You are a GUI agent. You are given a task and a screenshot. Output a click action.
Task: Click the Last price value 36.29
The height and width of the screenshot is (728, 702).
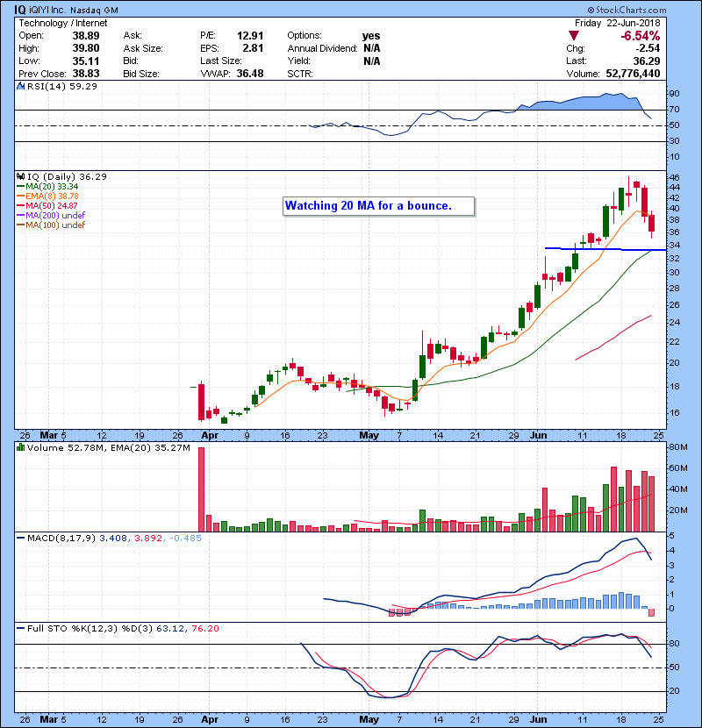pos(646,61)
